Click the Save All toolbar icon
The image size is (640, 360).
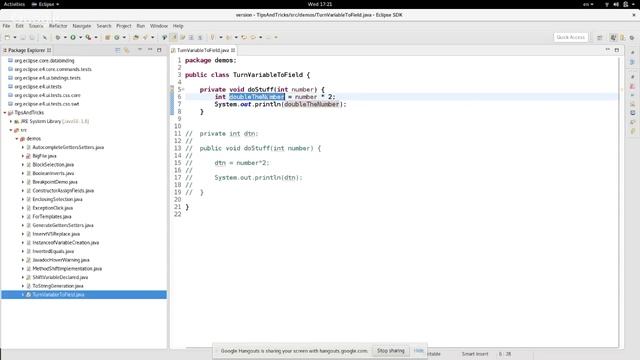click(x=32, y=37)
